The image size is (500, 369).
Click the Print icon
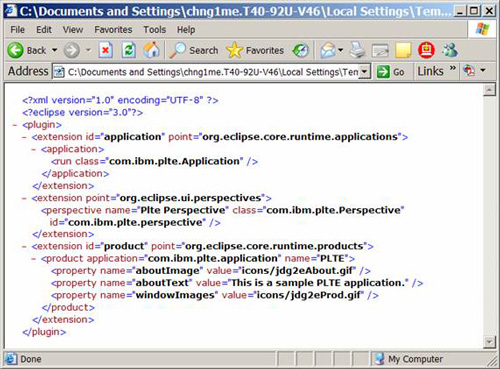click(358, 51)
